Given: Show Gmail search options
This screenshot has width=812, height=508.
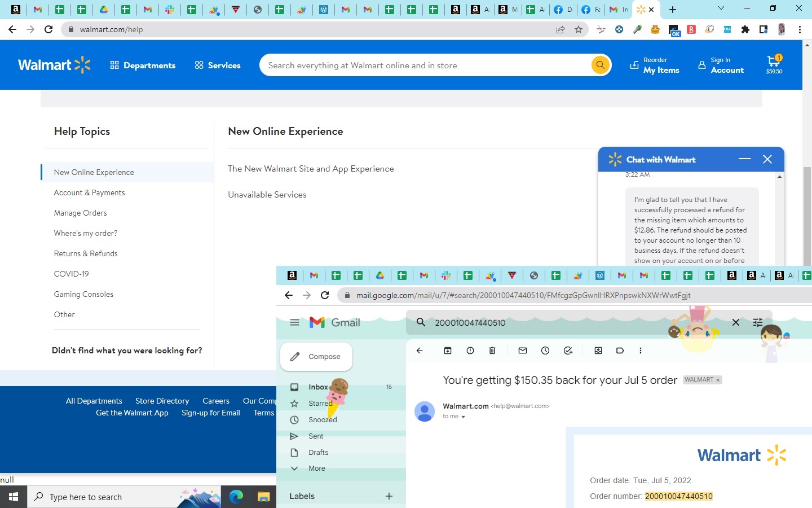Looking at the screenshot, I should click(x=758, y=322).
